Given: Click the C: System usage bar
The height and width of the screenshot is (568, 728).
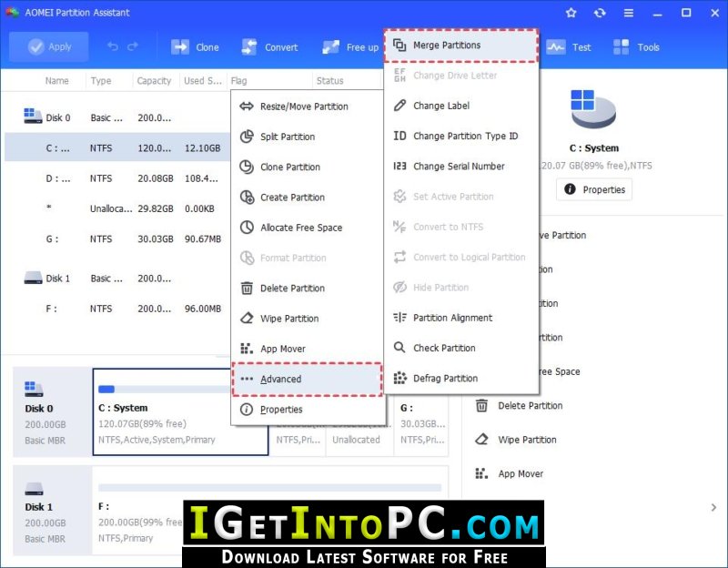Looking at the screenshot, I should 164,390.
